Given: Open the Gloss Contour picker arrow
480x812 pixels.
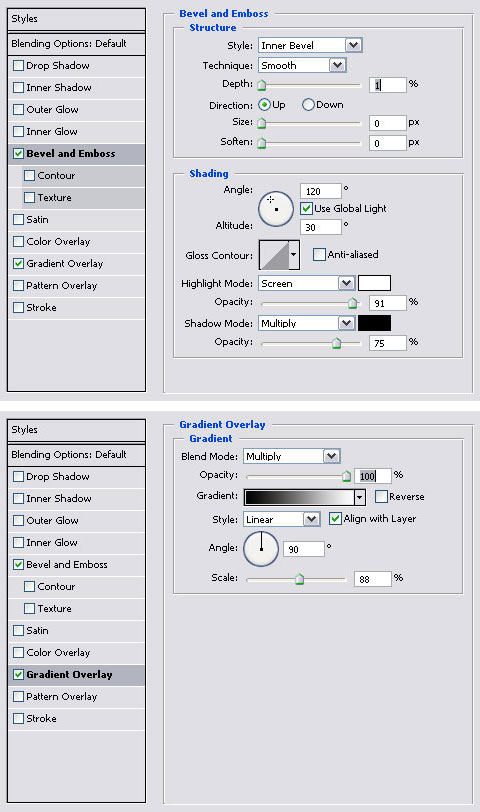Looking at the screenshot, I should click(x=294, y=255).
